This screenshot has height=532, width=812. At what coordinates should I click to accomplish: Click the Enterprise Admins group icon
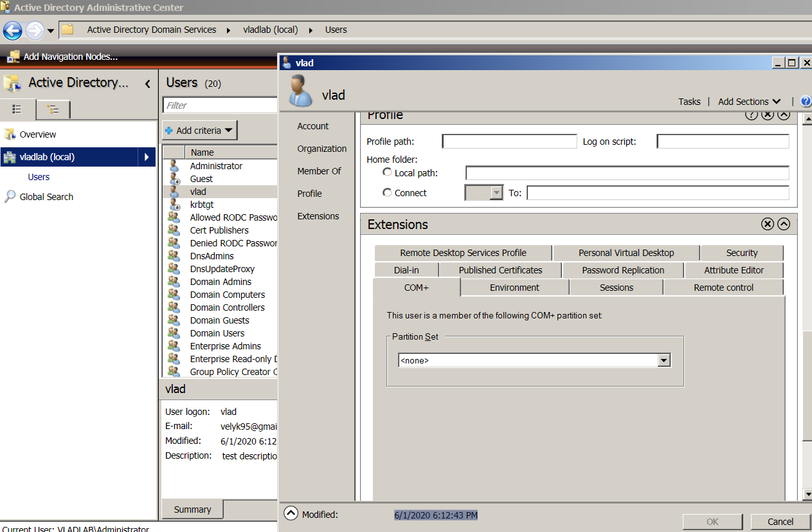click(x=174, y=346)
